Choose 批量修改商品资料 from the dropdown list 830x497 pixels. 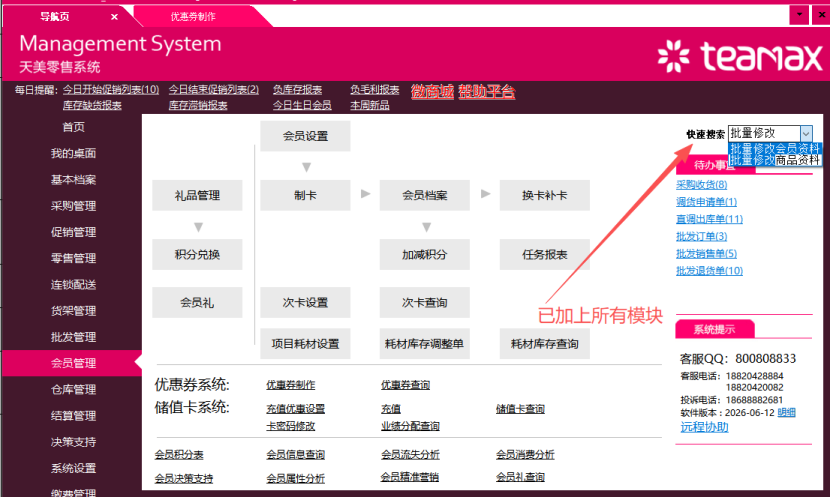click(775, 160)
